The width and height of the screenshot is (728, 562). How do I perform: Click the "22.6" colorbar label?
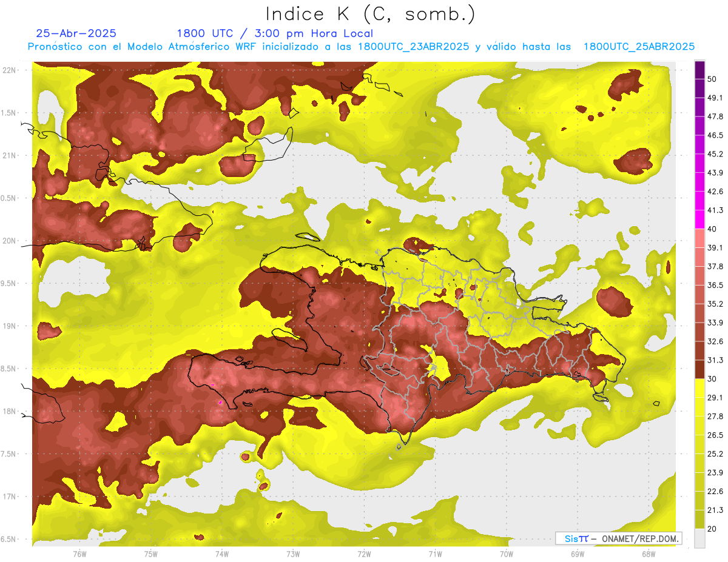pyautogui.click(x=715, y=491)
